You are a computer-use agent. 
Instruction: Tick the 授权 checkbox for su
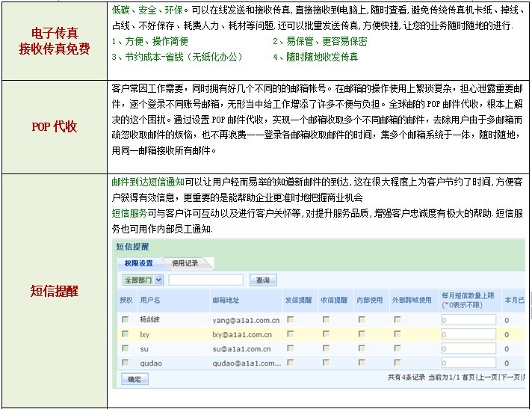coord(126,348)
